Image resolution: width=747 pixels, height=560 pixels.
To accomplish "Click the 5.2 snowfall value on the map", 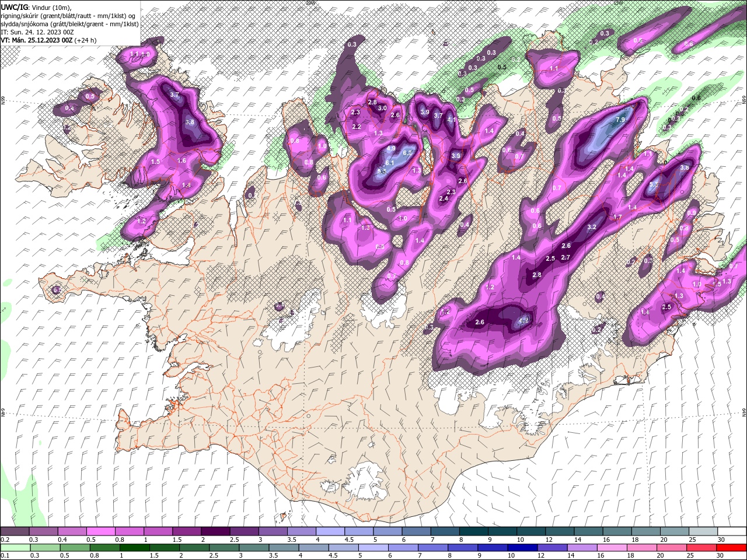I will click(654, 184).
